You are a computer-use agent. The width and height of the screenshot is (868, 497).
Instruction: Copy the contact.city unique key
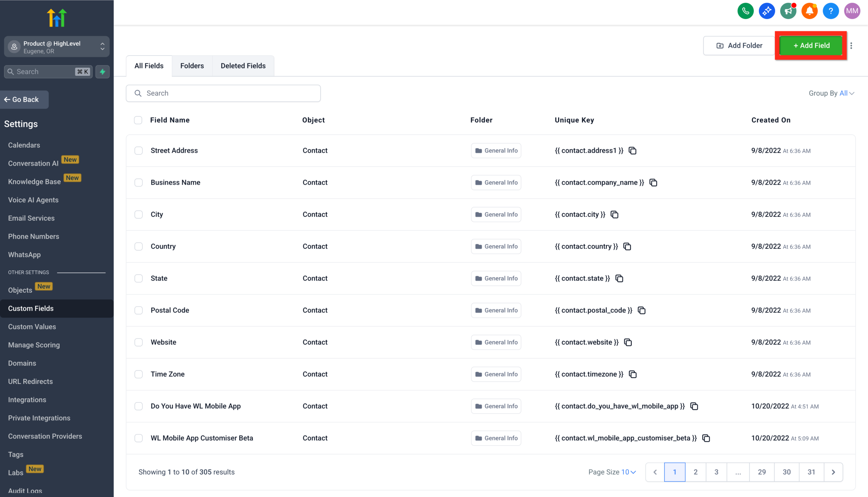pos(615,214)
